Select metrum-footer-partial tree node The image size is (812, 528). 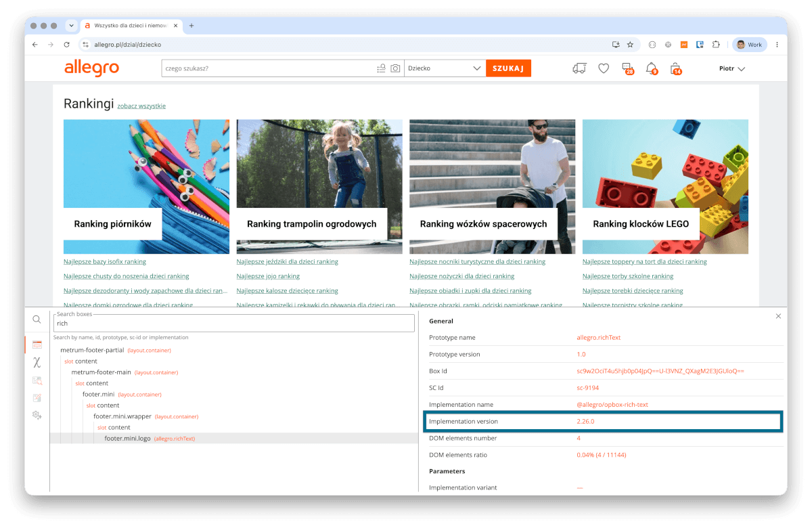click(92, 350)
